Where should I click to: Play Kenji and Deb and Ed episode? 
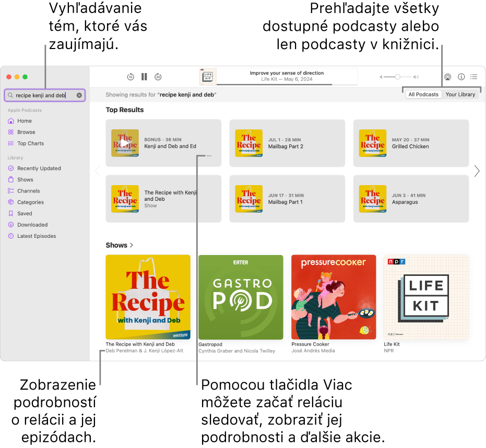click(125, 143)
